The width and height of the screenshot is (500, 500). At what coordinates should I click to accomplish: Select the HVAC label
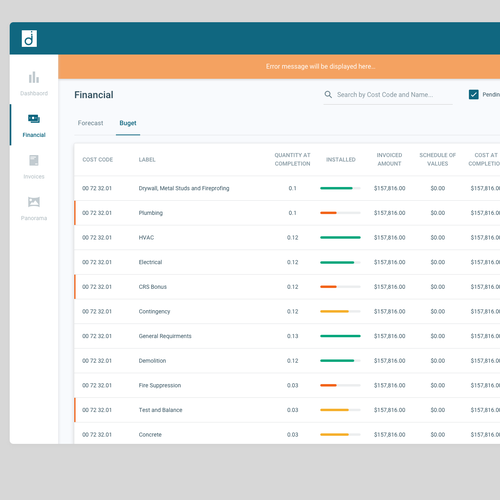point(146,238)
